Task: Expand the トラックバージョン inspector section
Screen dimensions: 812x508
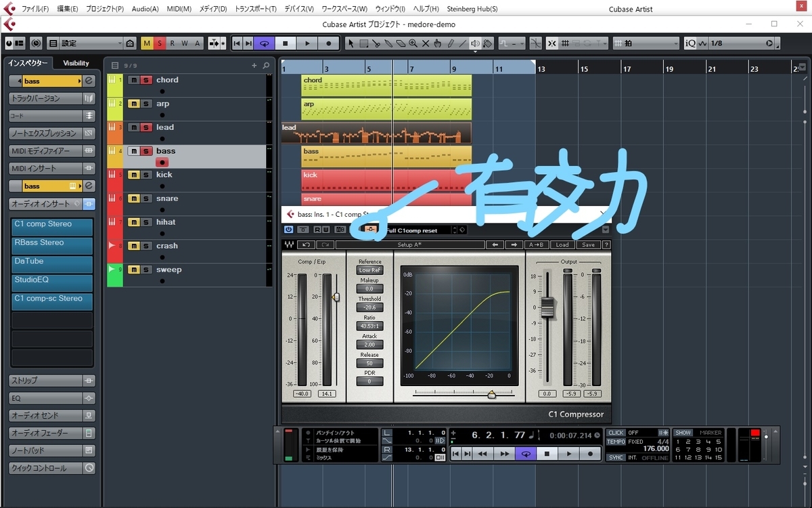Action: pos(53,98)
